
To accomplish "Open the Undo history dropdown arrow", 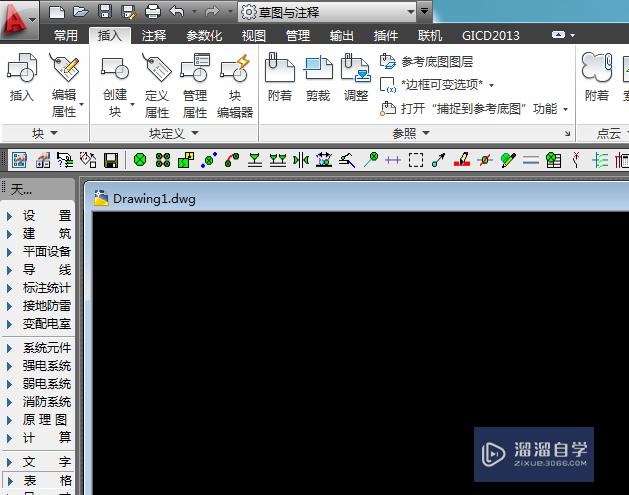I will (x=195, y=12).
